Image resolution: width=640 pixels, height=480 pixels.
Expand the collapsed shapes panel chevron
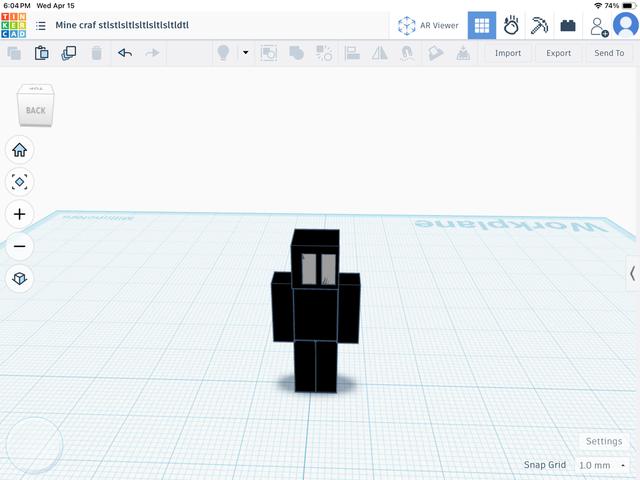pos(632,273)
